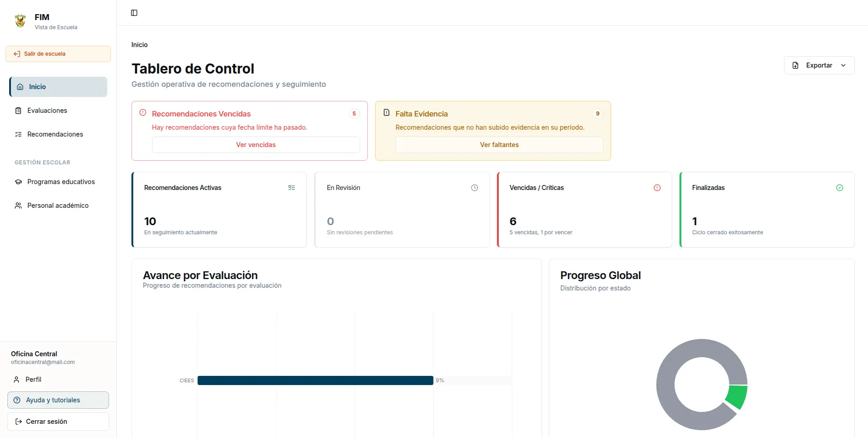868x438 pixels.
Task: Click the Progreso Global heading
Action: tap(601, 275)
